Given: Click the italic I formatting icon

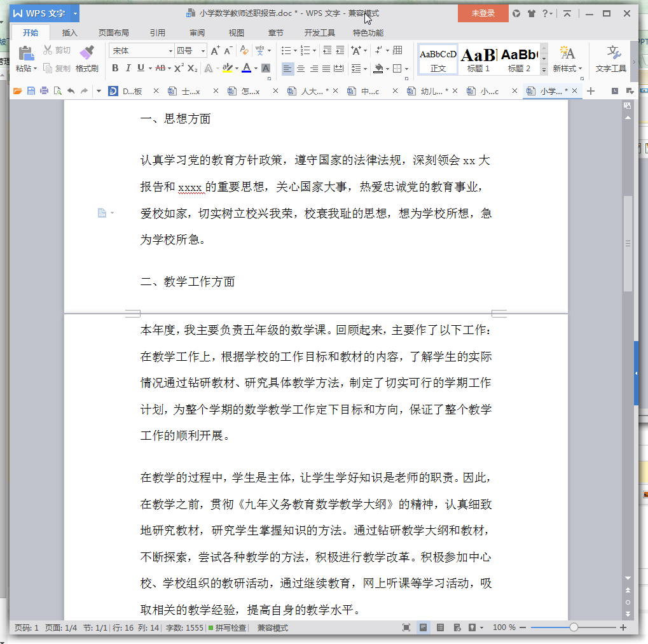Looking at the screenshot, I should 128,68.
